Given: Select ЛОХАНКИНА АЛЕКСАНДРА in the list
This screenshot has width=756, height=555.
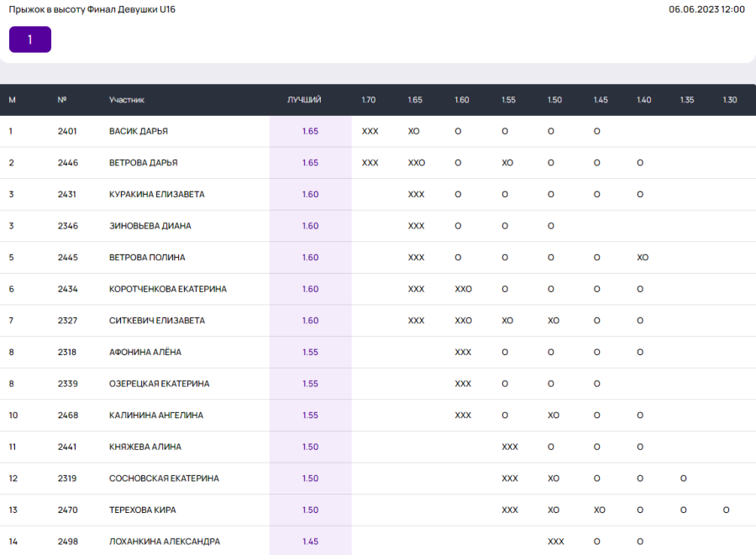Looking at the screenshot, I should 164,542.
